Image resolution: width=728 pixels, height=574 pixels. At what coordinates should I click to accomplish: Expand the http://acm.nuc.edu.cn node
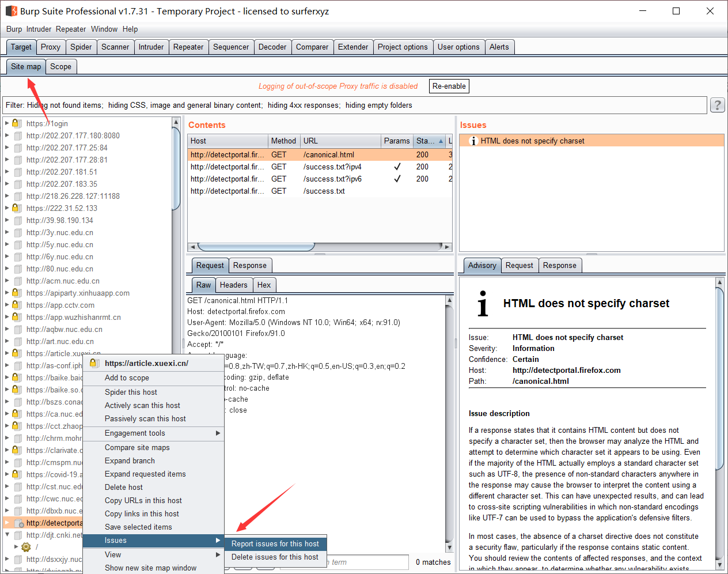pyautogui.click(x=7, y=281)
